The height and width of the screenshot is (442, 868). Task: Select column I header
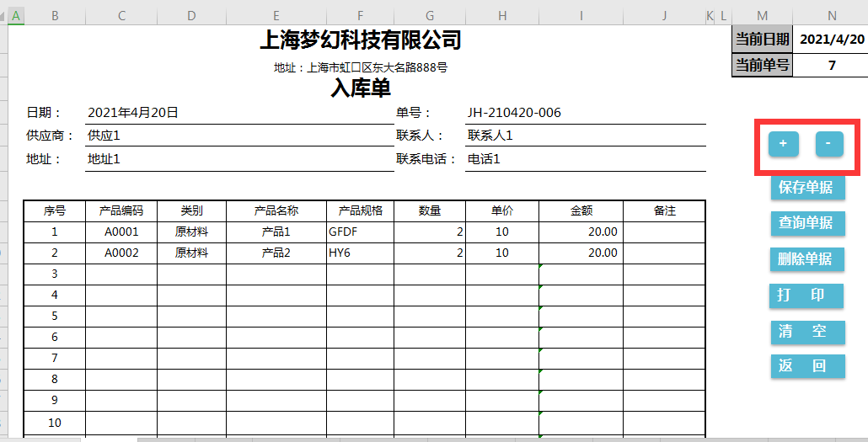pos(581,17)
